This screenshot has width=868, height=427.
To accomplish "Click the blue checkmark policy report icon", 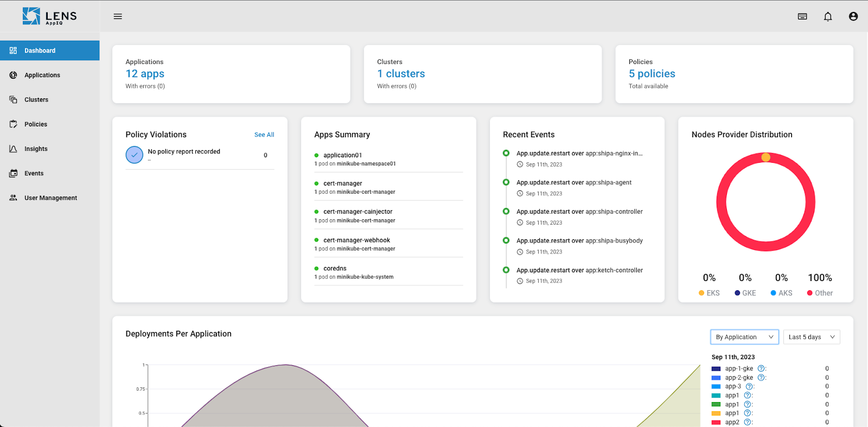I will (x=135, y=155).
